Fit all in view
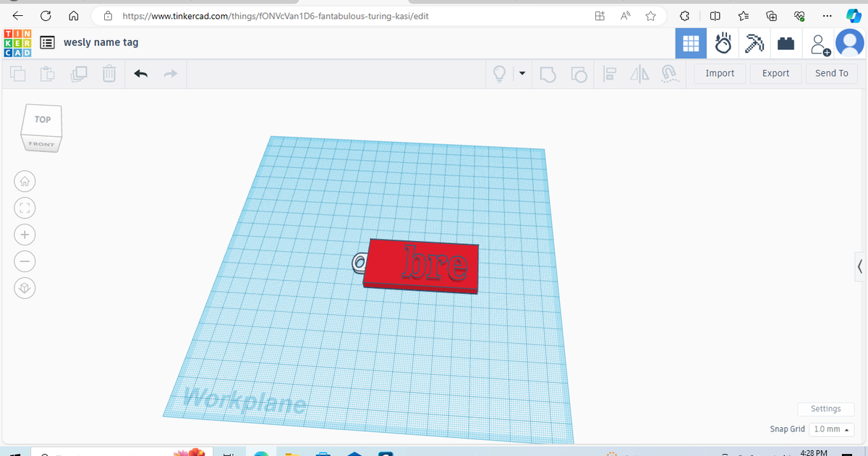Image resolution: width=868 pixels, height=456 pixels. pyautogui.click(x=25, y=208)
